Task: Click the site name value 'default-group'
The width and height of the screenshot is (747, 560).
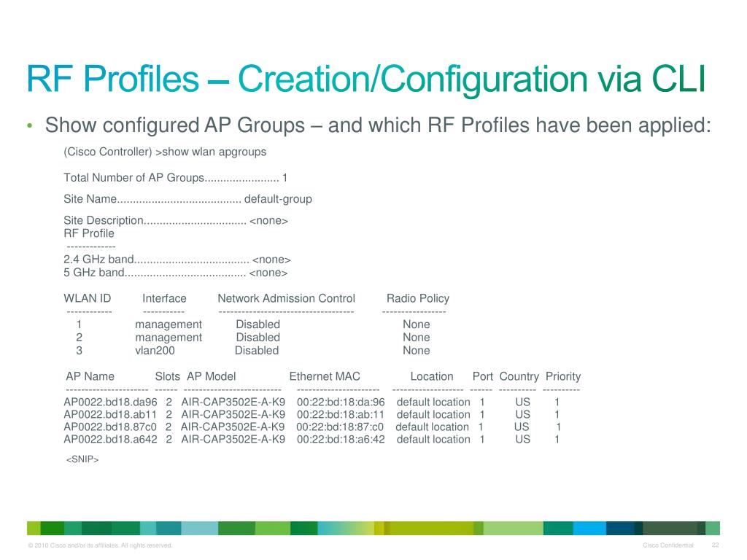Action: 278,199
